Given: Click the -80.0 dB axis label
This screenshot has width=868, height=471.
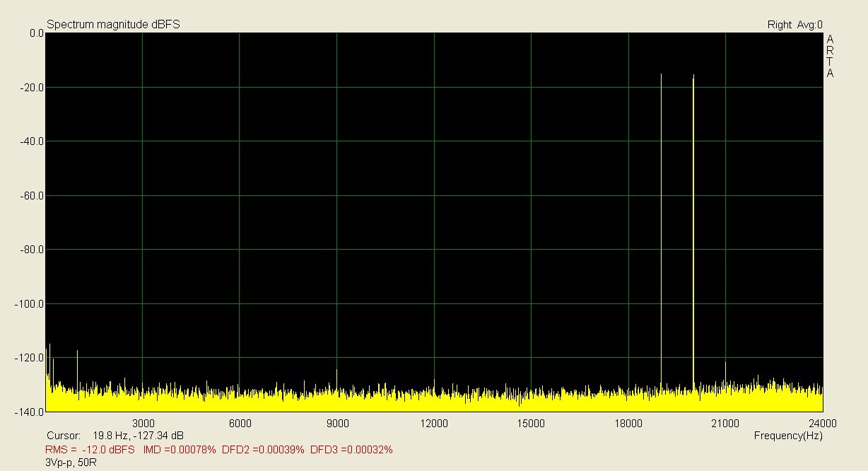Looking at the screenshot, I should (x=33, y=250).
